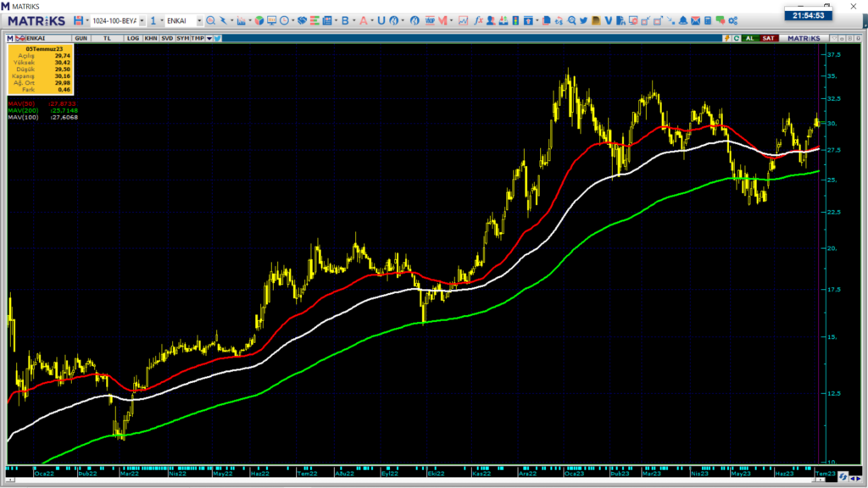Click the fx formula icon
Image resolution: width=868 pixels, height=488 pixels.
(478, 20)
